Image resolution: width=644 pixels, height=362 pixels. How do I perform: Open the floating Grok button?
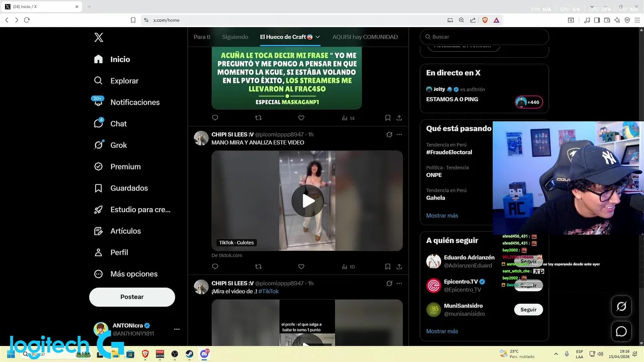coord(621,306)
